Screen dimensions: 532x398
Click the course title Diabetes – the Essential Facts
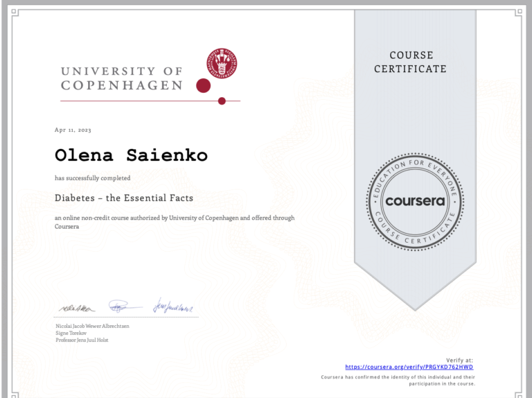pos(124,198)
